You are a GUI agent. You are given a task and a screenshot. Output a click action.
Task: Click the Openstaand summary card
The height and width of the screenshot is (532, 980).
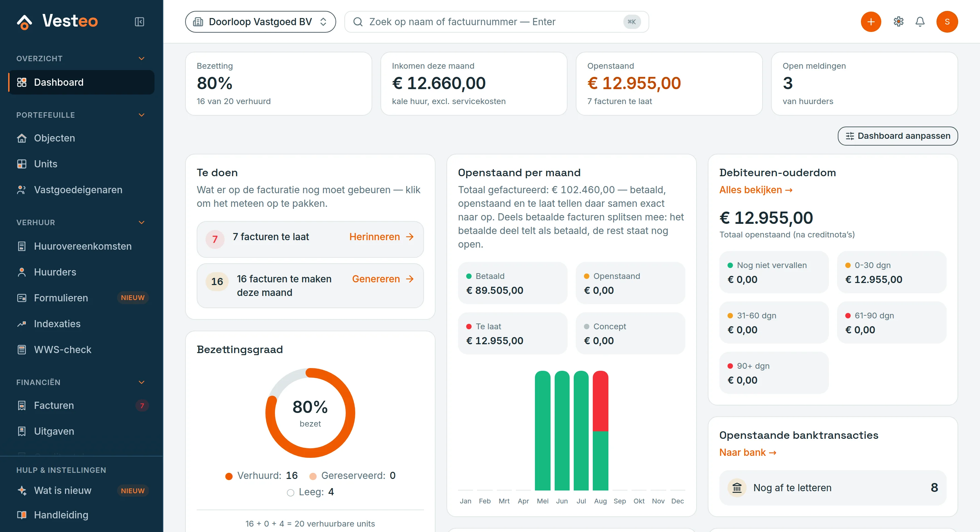tap(669, 84)
